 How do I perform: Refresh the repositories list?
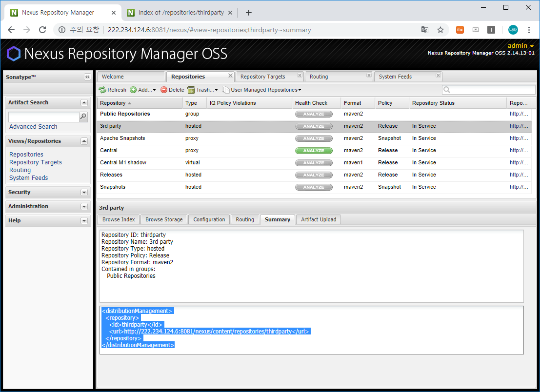click(113, 90)
